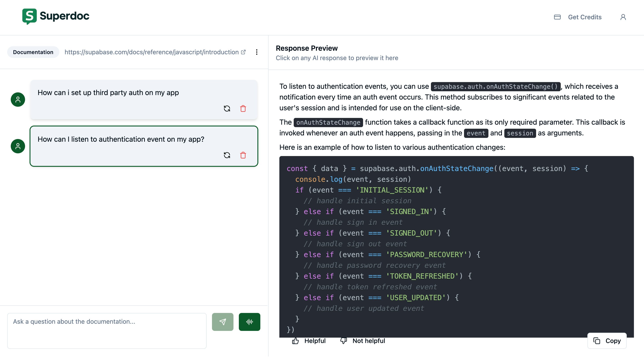Select the Documentation tab badge

pyautogui.click(x=33, y=52)
